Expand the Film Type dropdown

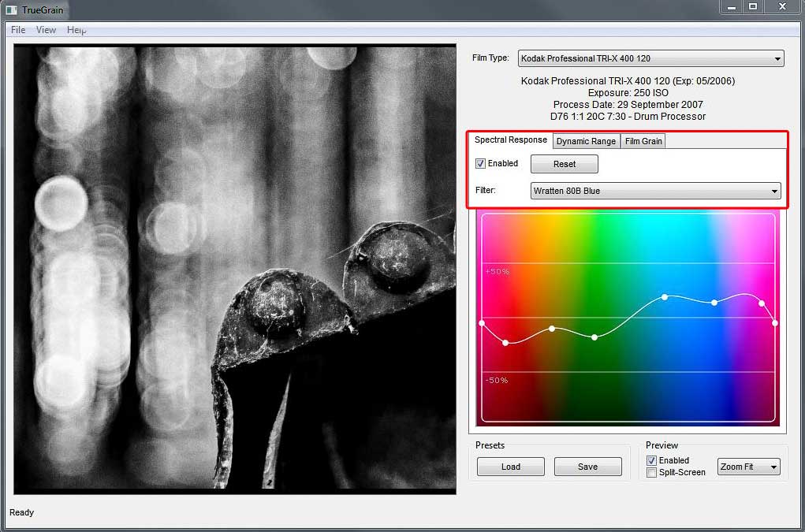tap(650, 58)
